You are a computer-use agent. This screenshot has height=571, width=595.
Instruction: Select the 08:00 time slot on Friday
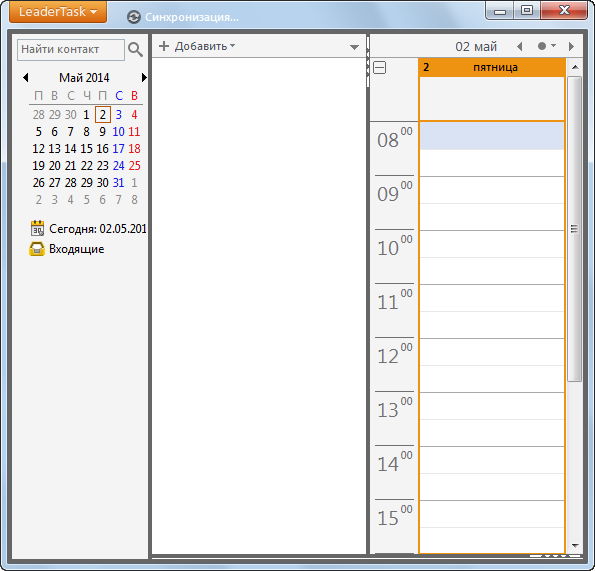(492, 136)
